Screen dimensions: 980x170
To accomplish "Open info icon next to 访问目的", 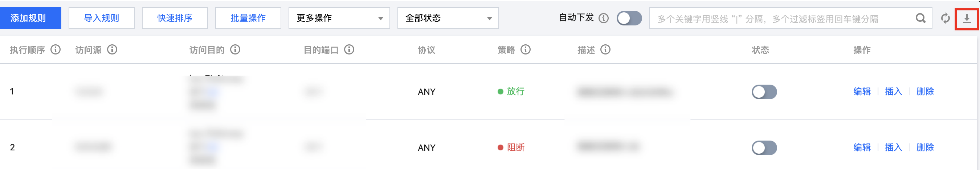I will (x=235, y=50).
